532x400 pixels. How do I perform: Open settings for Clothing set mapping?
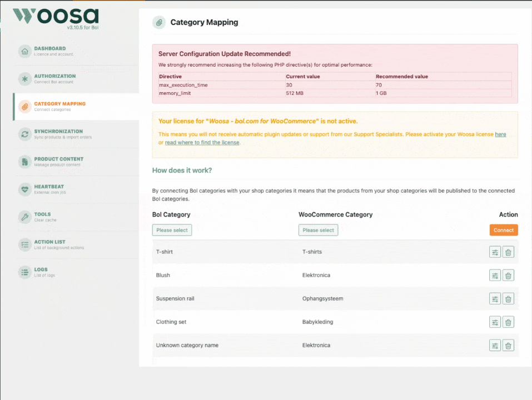pos(495,322)
